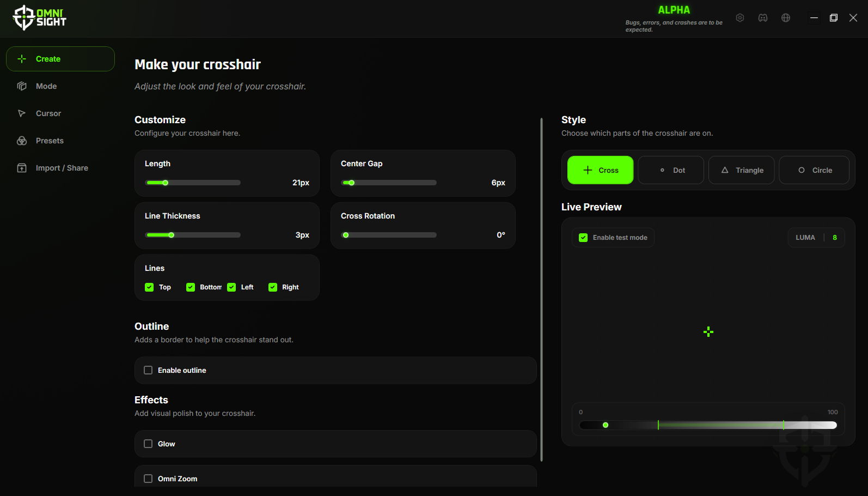The width and height of the screenshot is (868, 496).
Task: Select the Create menu item
Action: [60, 59]
